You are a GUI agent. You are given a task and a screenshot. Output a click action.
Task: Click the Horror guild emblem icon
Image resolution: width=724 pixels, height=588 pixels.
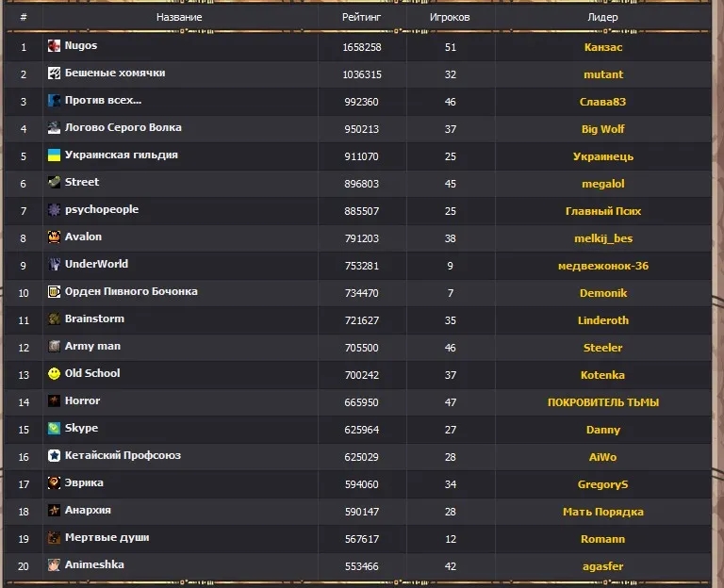coord(54,400)
